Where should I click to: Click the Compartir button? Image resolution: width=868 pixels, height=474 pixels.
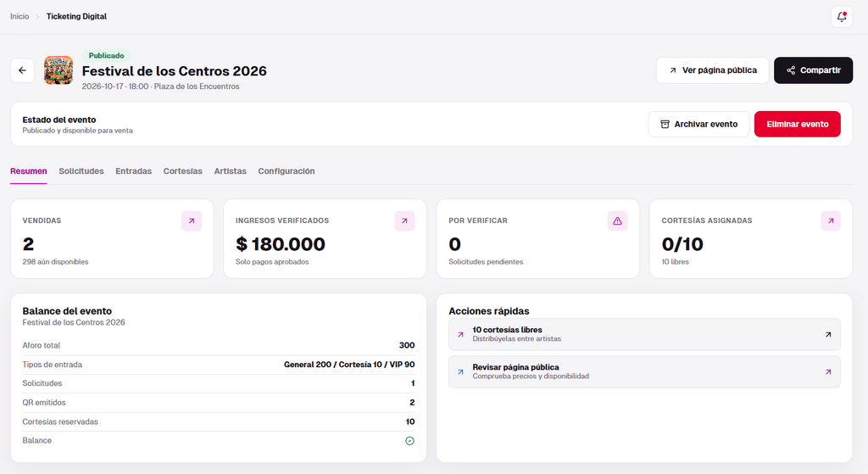pos(813,70)
